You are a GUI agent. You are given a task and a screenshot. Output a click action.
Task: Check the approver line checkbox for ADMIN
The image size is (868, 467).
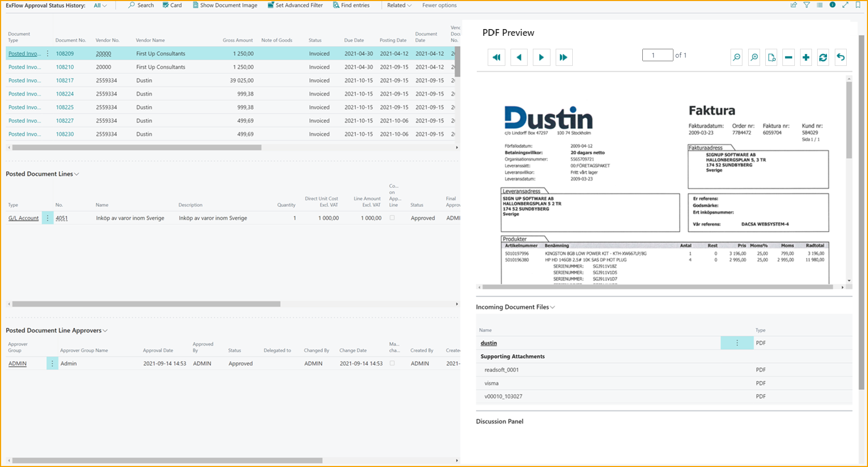click(x=392, y=363)
